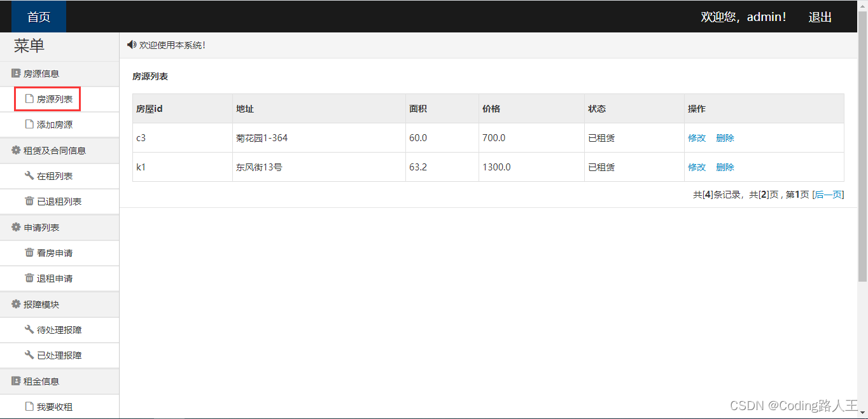868x419 pixels.
Task: Click the file icon next to 我要收租
Action: [29, 406]
